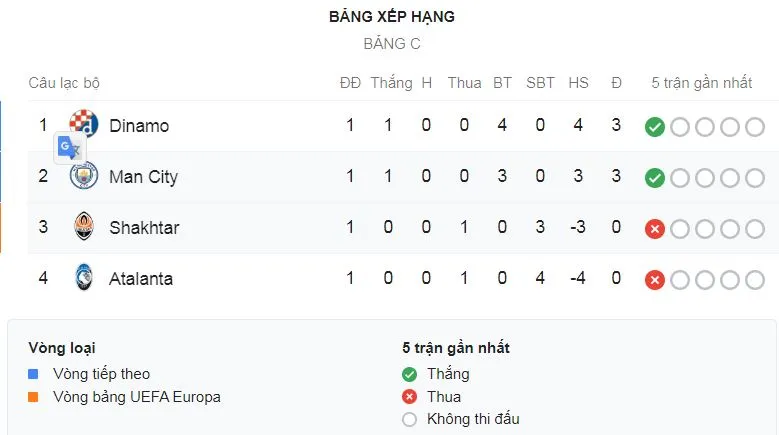Image resolution: width=779 pixels, height=435 pixels.
Task: Click the Atalanta club logo
Action: (83, 278)
